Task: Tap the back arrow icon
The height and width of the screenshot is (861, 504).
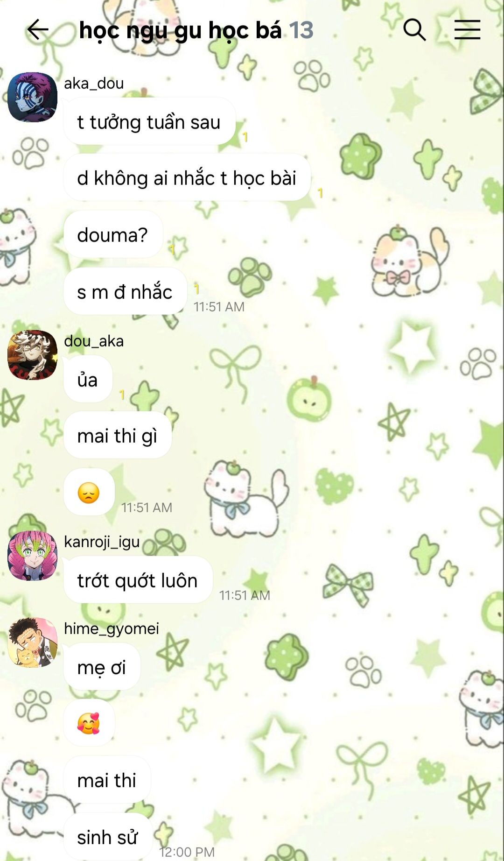Action: tap(38, 30)
